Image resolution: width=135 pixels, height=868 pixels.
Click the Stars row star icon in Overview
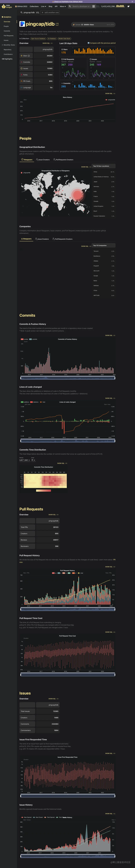[21, 56]
